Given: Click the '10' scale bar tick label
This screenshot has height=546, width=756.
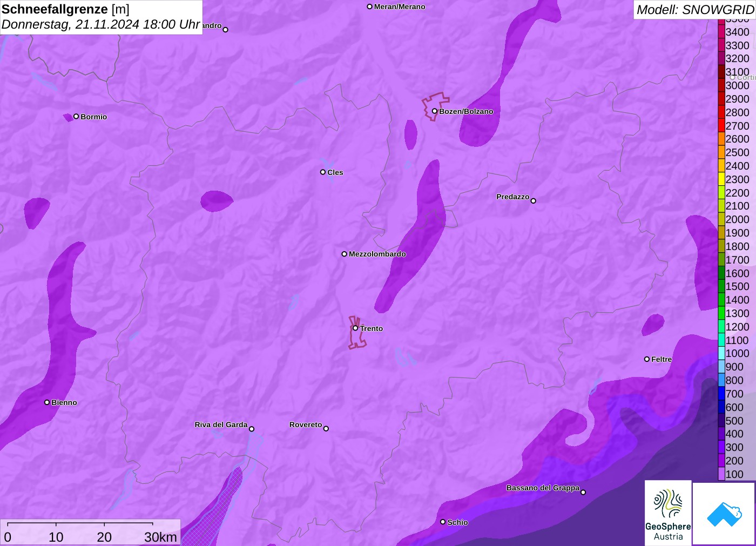Looking at the screenshot, I should pos(56,537).
